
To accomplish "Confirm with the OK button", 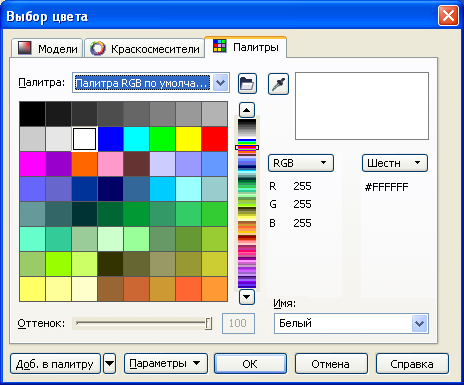I will tap(250, 364).
